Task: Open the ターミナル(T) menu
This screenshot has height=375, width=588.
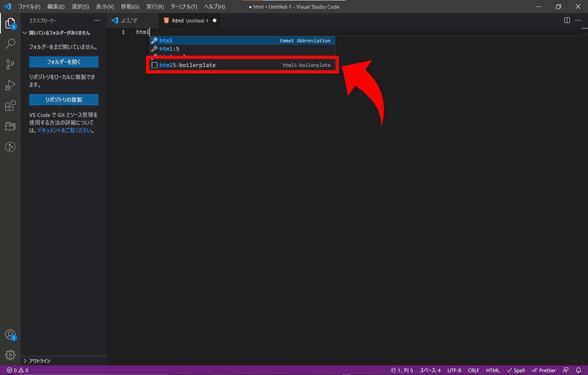Action: click(183, 7)
